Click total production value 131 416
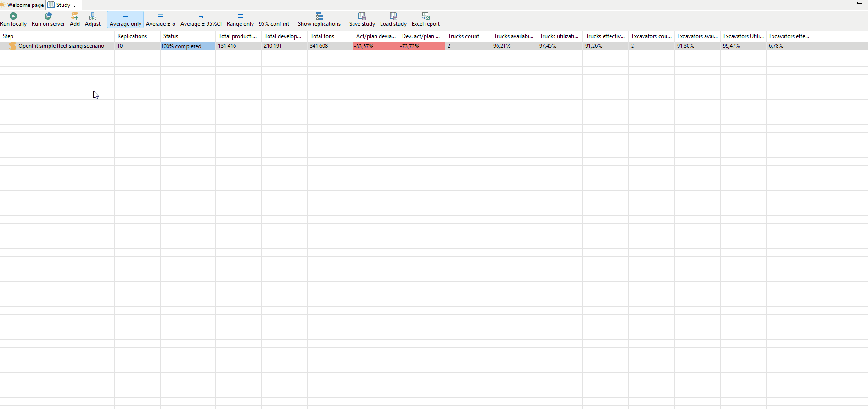The width and height of the screenshot is (868, 409). click(227, 46)
